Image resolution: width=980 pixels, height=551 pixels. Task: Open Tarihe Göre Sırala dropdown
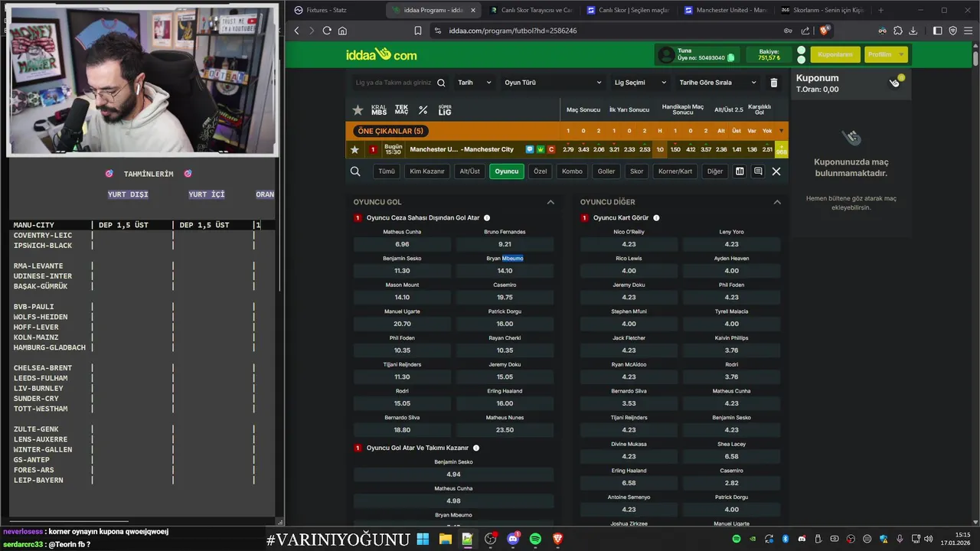pos(717,83)
